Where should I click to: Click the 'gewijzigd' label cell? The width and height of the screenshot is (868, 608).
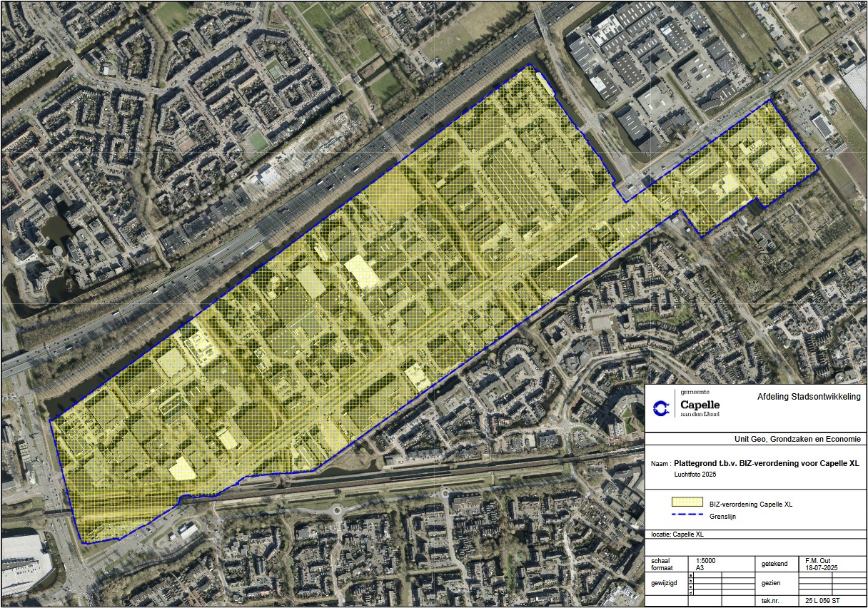pos(666,583)
